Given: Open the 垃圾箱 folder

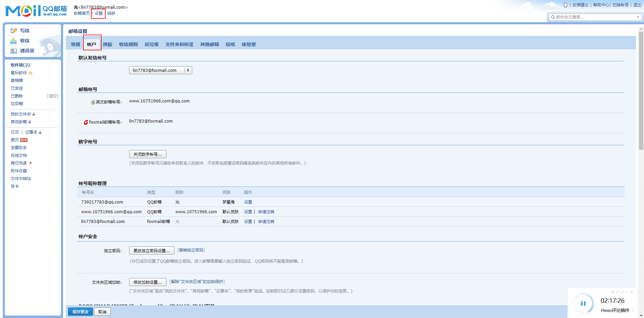Looking at the screenshot, I should coord(17,104).
